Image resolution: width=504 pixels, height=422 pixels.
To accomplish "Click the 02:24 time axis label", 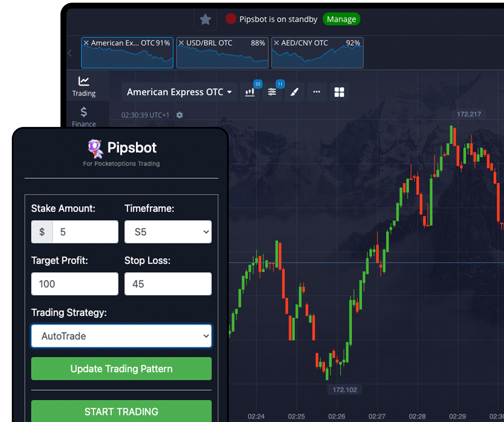I will [256, 416].
